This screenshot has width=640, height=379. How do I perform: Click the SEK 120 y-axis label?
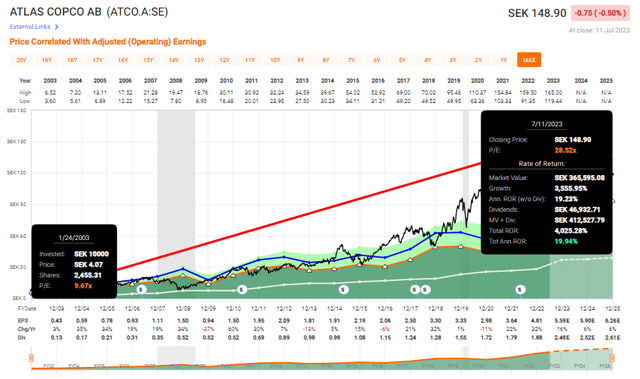point(16,173)
